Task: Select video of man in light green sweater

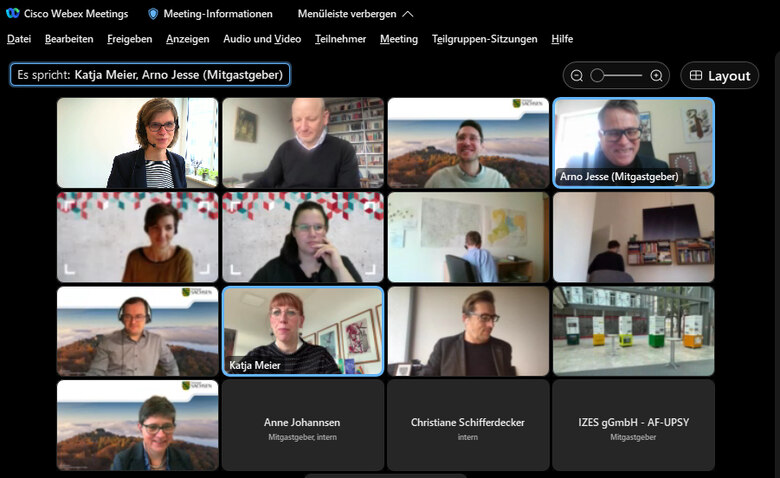Action: point(468,143)
